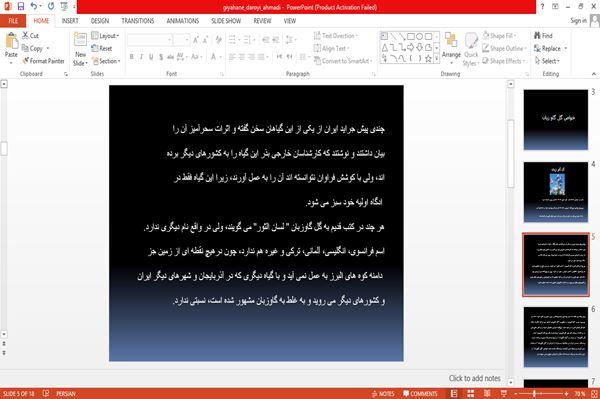Add a New Slide
This screenshot has width=600, height=399.
pos(80,50)
